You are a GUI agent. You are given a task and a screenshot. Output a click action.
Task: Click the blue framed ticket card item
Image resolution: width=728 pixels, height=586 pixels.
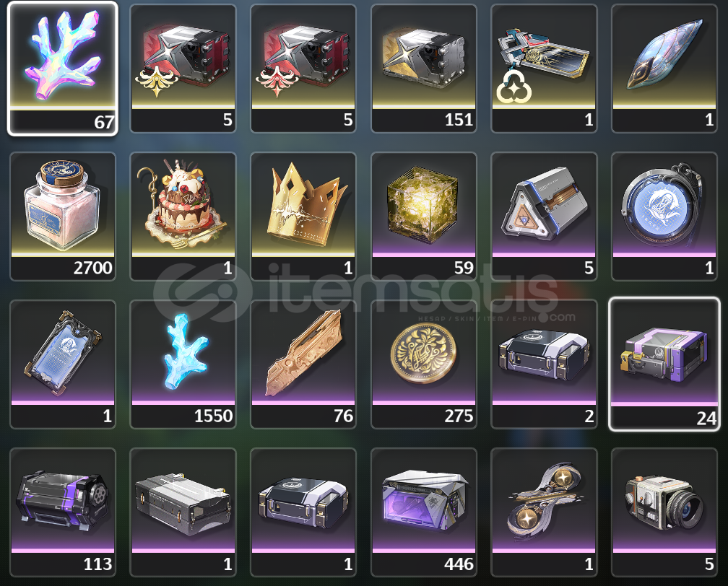click(63, 364)
